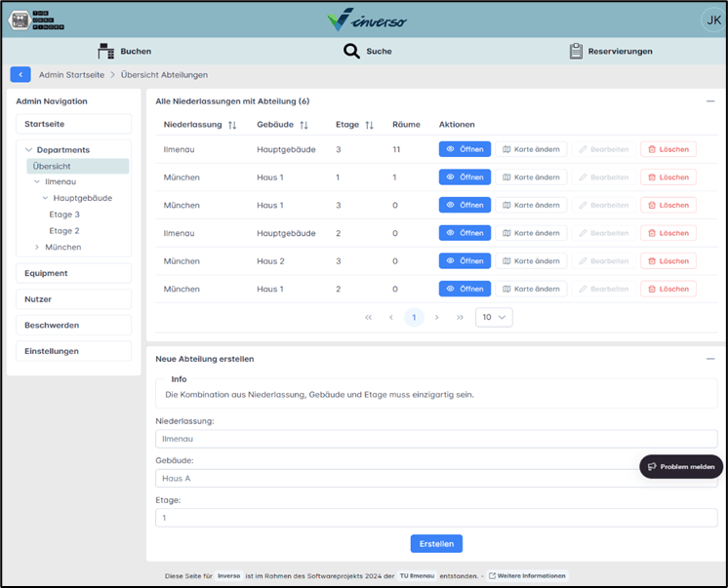
Task: Collapse the Hauptgebäude tree node
Action: coord(45,198)
